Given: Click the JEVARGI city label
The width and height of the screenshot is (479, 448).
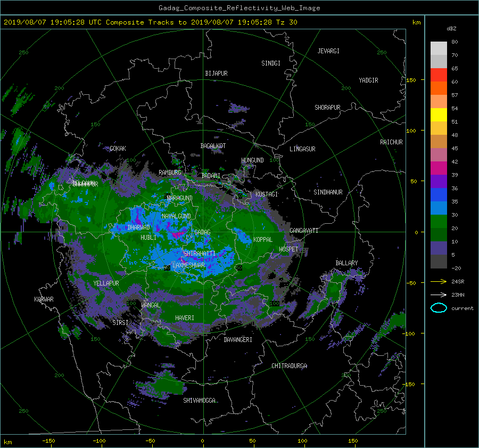Looking at the screenshot, I should (x=328, y=51).
